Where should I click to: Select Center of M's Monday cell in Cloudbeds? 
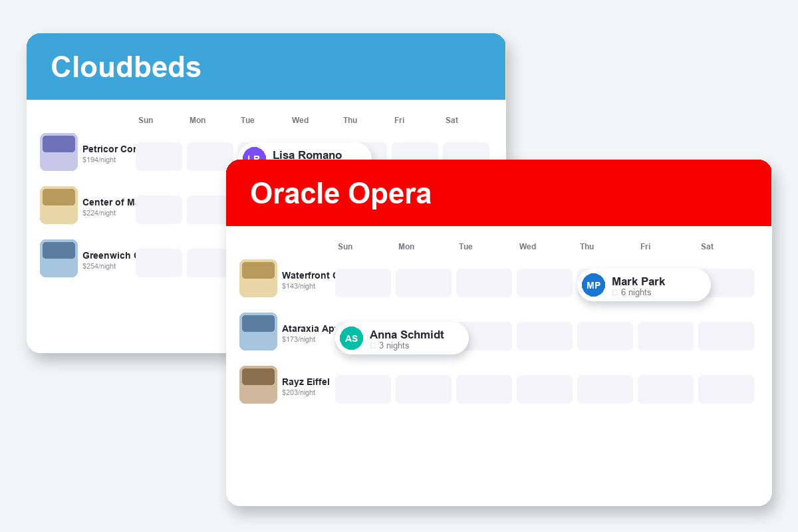pos(207,209)
